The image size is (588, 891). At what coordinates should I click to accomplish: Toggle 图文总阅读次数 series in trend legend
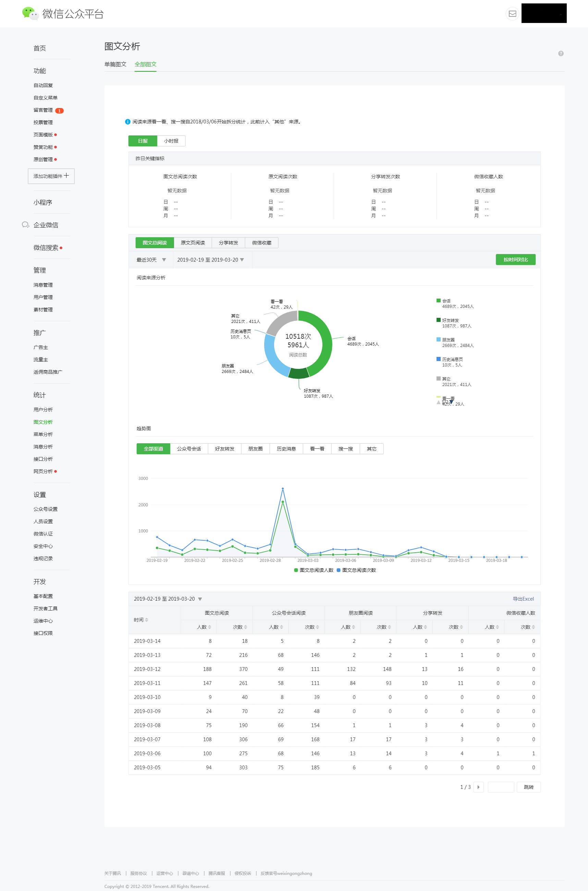(x=356, y=570)
